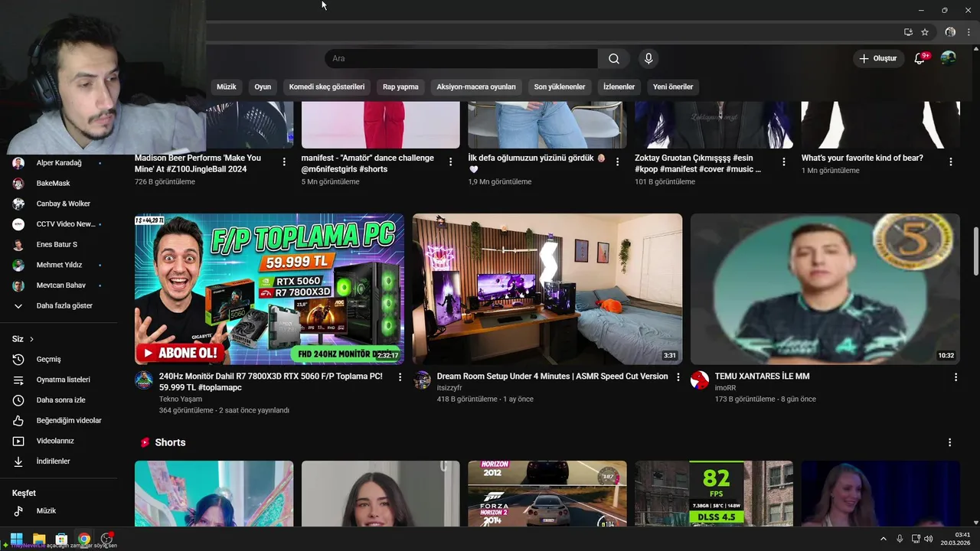Open itsizzyfr channel avatar
The height and width of the screenshot is (551, 980).
point(422,380)
